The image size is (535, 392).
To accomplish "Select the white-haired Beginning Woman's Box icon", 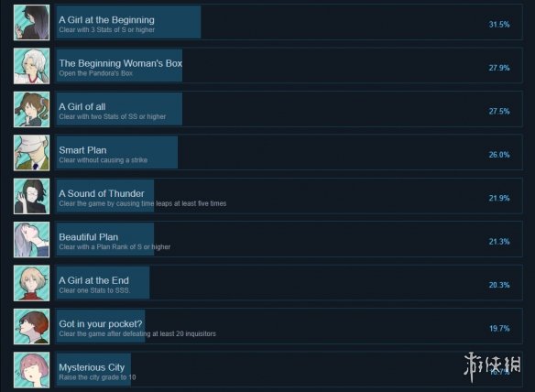I will click(31, 66).
